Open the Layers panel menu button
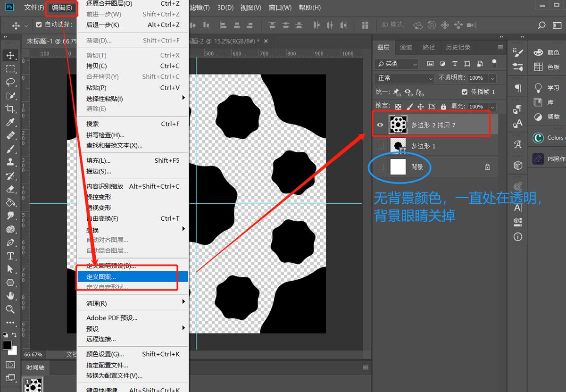566x392 pixels. coord(500,47)
